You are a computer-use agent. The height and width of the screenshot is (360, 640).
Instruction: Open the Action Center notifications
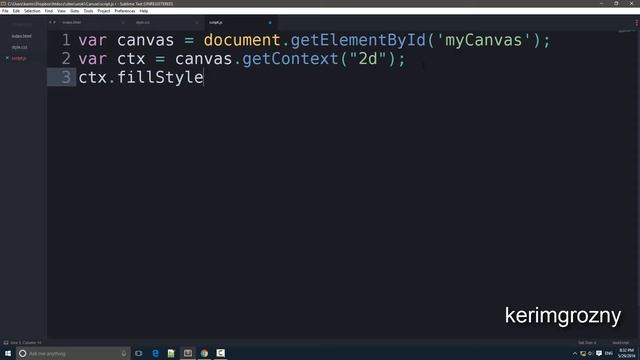599,353
